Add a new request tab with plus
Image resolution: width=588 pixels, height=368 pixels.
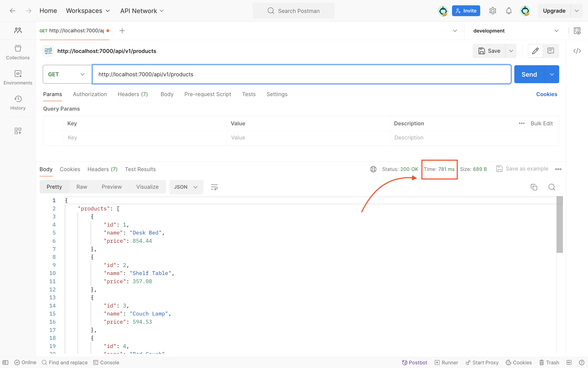pos(122,31)
